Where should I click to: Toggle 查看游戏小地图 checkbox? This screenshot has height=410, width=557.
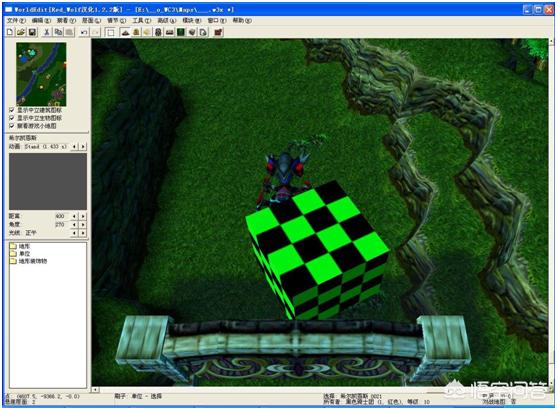pos(12,126)
